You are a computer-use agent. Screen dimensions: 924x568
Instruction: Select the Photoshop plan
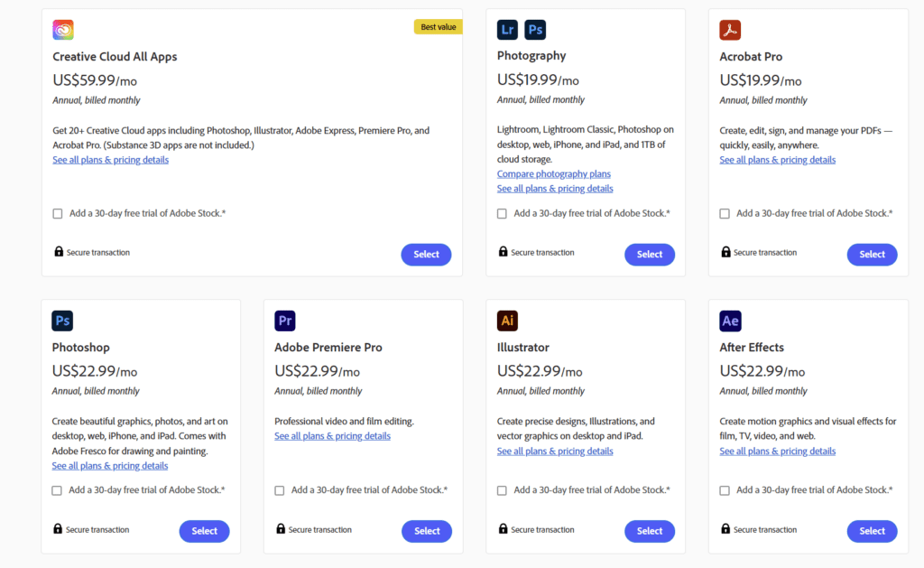(205, 531)
